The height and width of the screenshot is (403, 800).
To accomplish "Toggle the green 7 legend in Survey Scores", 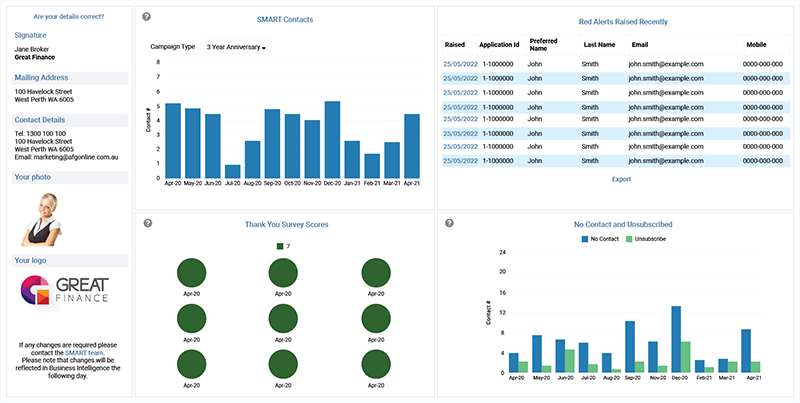I will click(284, 246).
